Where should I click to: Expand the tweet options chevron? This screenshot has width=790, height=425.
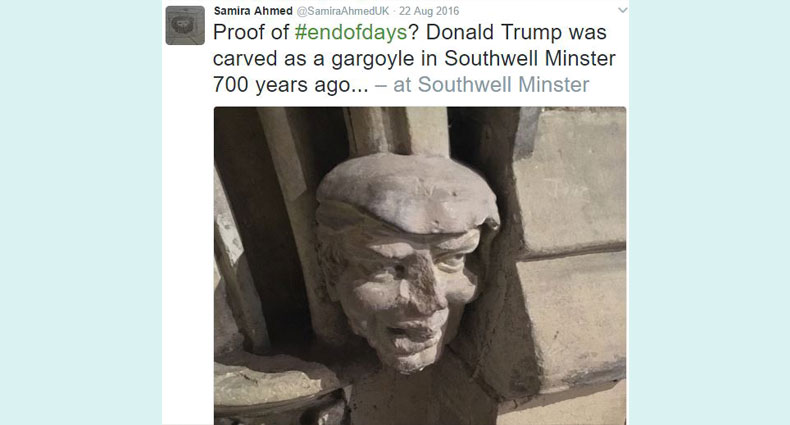(x=622, y=10)
